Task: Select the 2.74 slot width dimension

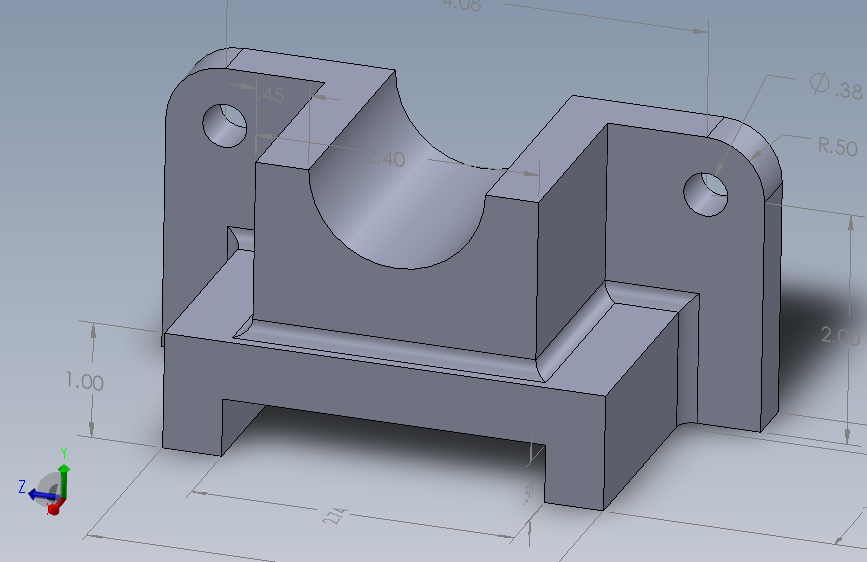Action: point(335,516)
